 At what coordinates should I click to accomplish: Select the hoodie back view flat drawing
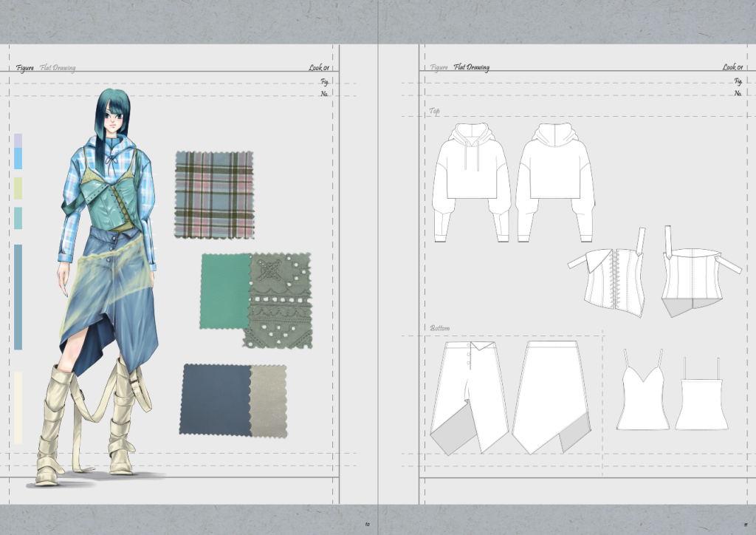pyautogui.click(x=555, y=181)
